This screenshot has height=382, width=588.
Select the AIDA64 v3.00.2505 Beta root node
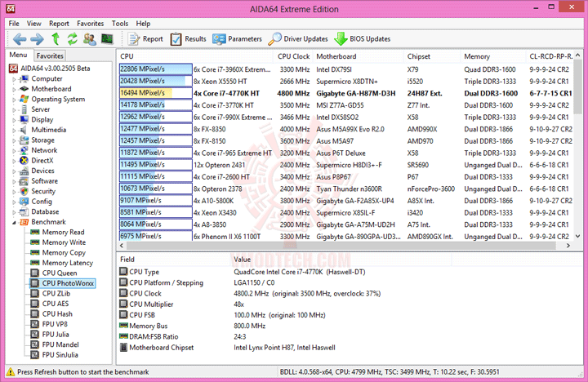point(50,69)
